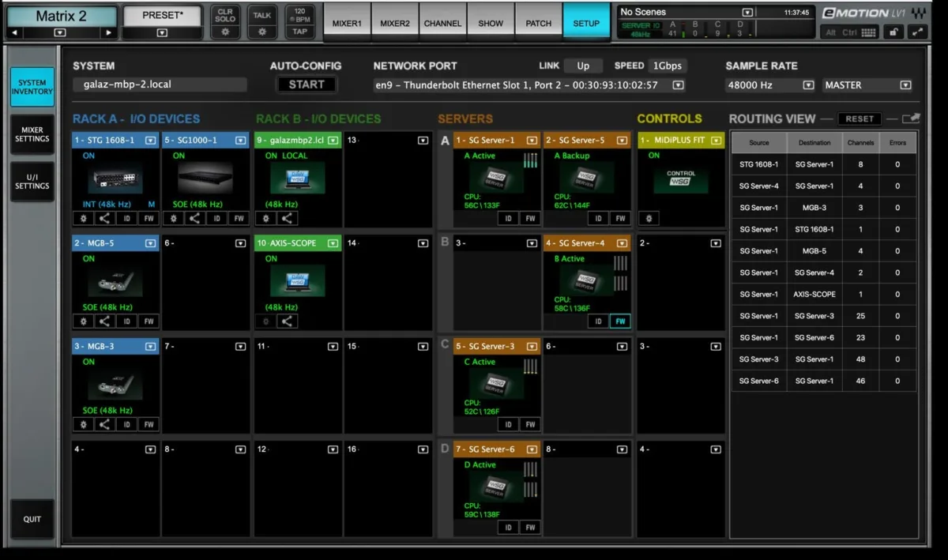Click the full-screen arrows icon
948x560 pixels.
(918, 32)
